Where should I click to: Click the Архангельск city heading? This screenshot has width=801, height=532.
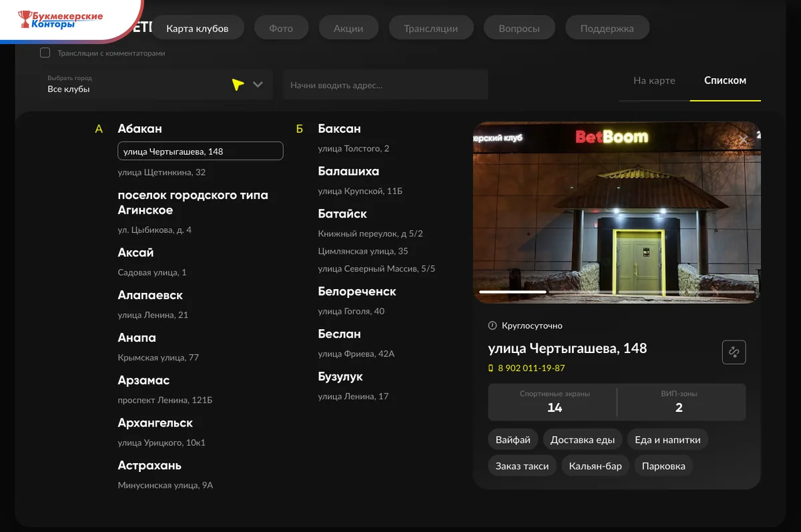[x=155, y=423]
